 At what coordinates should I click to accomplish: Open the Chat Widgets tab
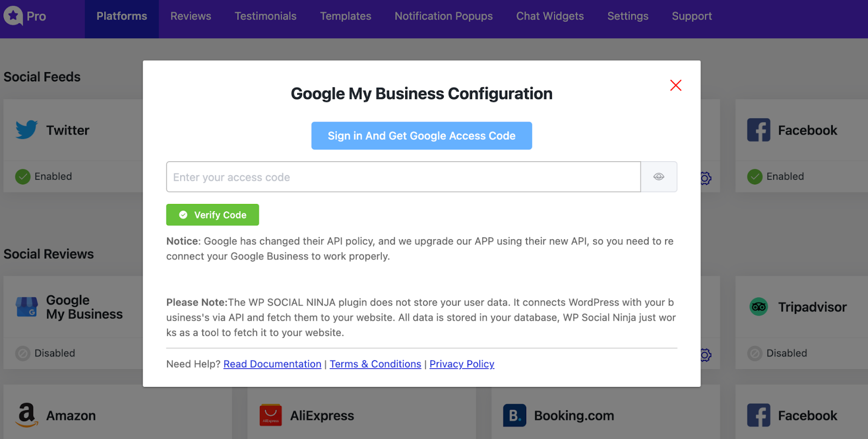(x=550, y=16)
